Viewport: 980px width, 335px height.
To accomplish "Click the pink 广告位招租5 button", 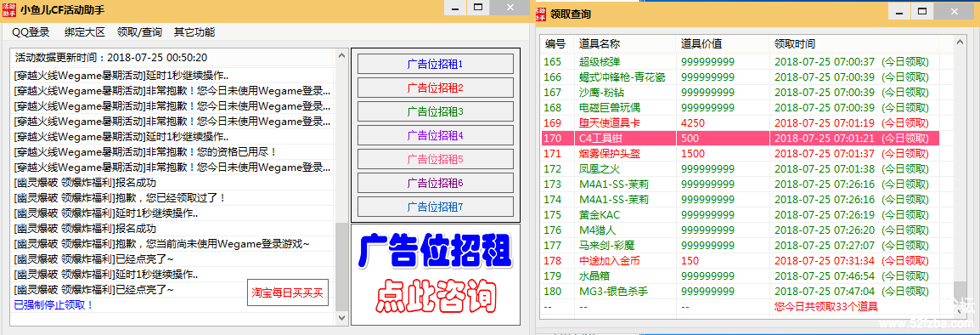I will [436, 159].
